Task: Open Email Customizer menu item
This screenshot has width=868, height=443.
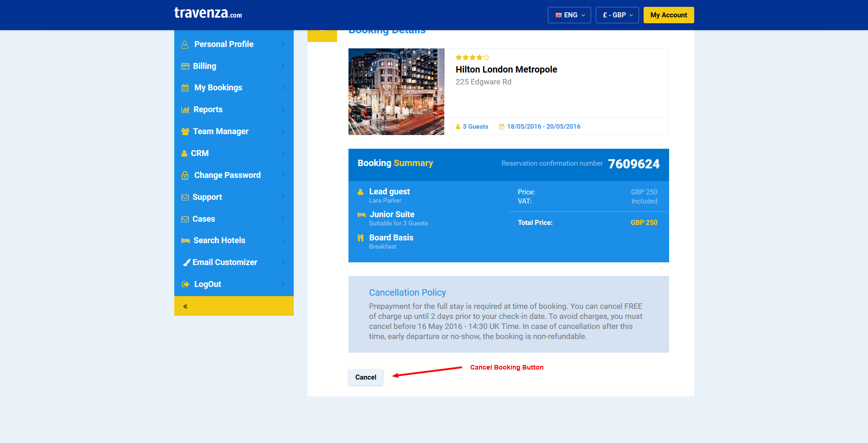Action: tap(234, 262)
